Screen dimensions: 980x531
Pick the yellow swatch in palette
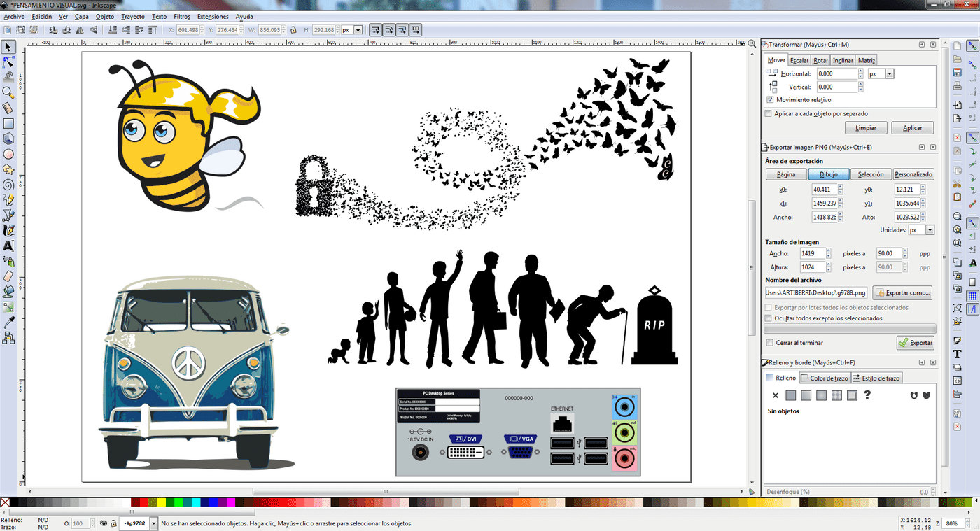tap(162, 502)
